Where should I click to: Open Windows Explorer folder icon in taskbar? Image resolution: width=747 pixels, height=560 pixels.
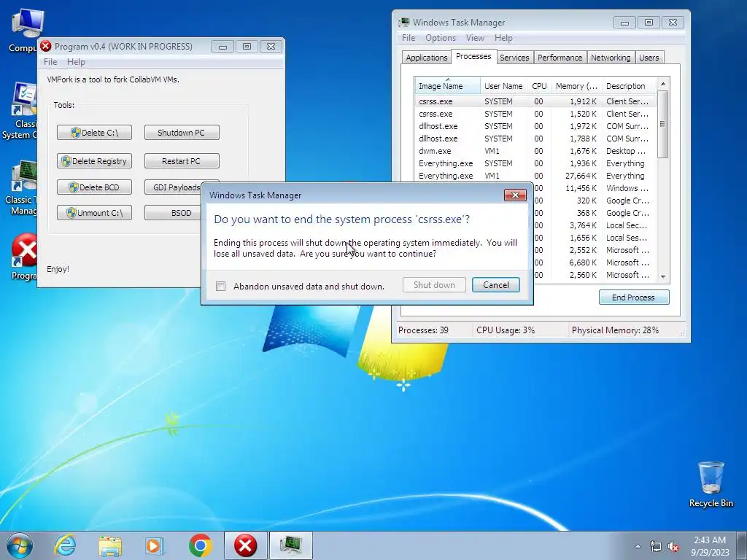tap(110, 546)
